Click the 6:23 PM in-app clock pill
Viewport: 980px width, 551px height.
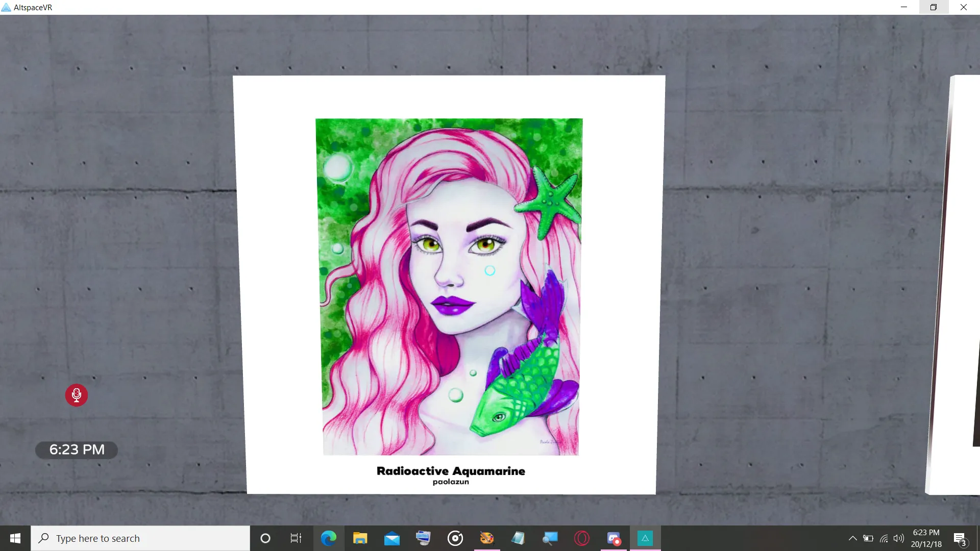coord(77,449)
